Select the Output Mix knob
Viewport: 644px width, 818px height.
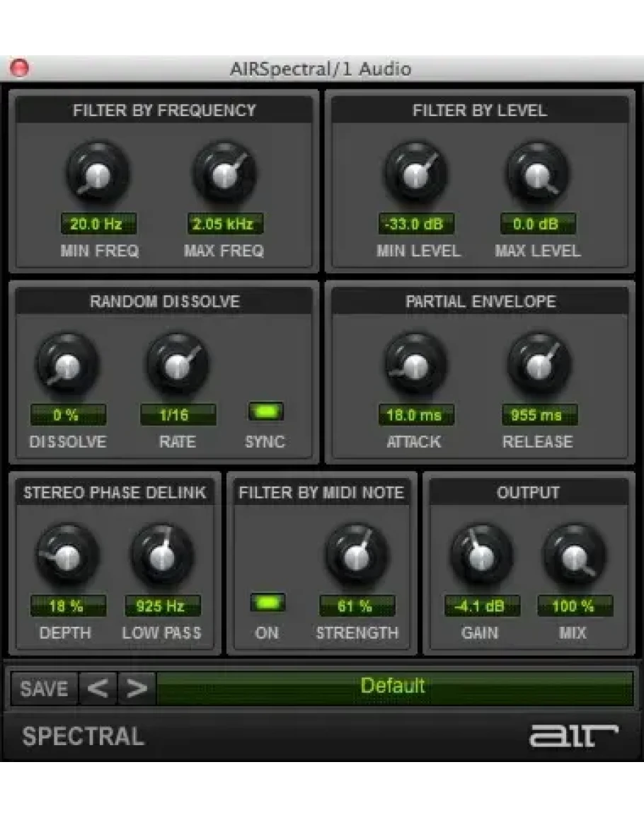[x=574, y=557]
